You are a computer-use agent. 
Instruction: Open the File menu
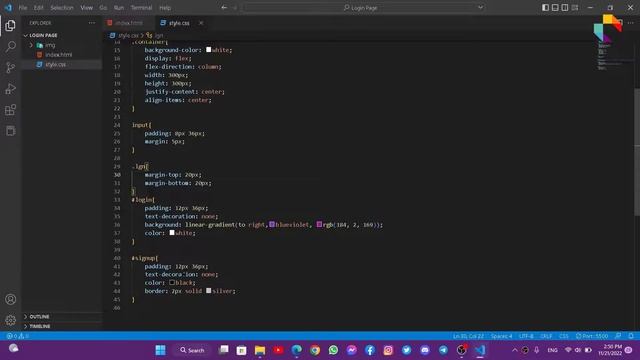(x=23, y=7)
